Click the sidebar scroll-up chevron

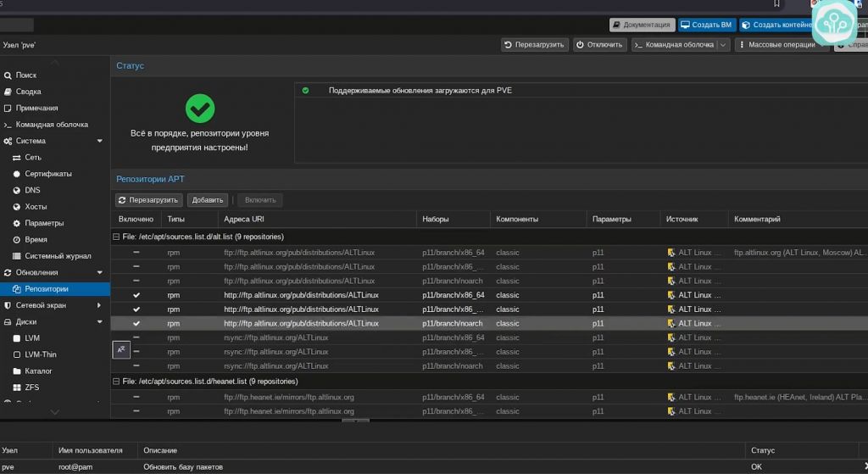54,63
